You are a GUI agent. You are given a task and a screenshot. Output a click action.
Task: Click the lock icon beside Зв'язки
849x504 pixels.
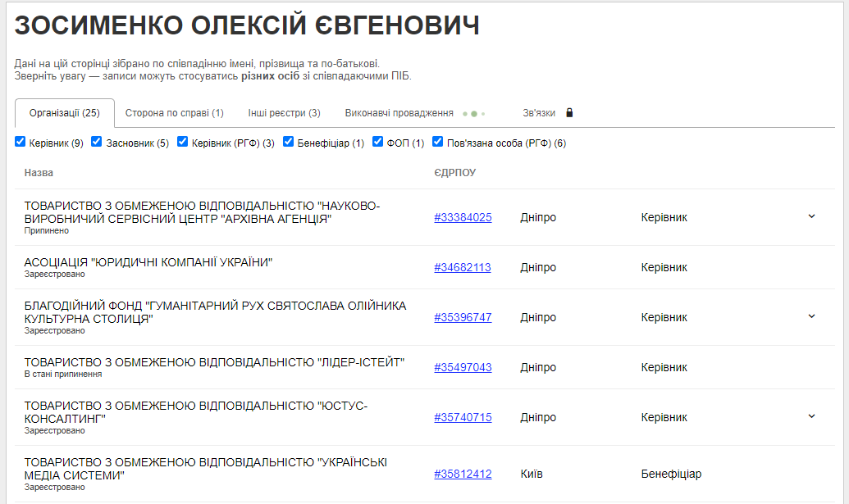tap(569, 113)
